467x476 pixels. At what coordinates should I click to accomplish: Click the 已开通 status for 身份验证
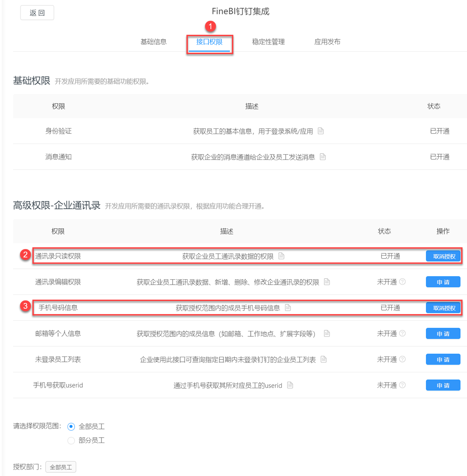click(x=440, y=131)
